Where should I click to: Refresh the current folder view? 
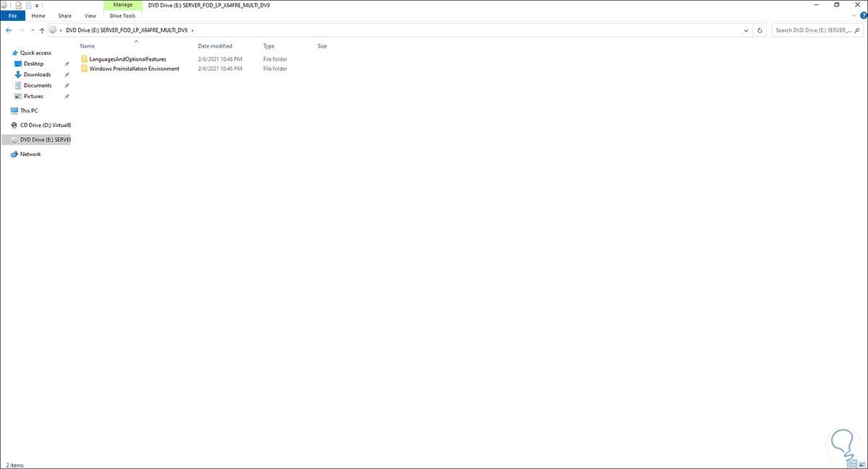[x=758, y=30]
